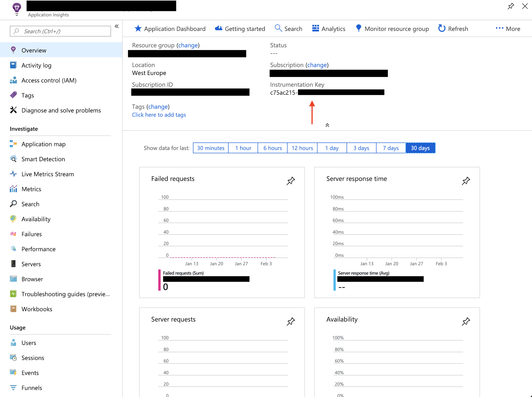Open the Performance blade
Image resolution: width=532 pixels, height=397 pixels.
pyautogui.click(x=38, y=249)
